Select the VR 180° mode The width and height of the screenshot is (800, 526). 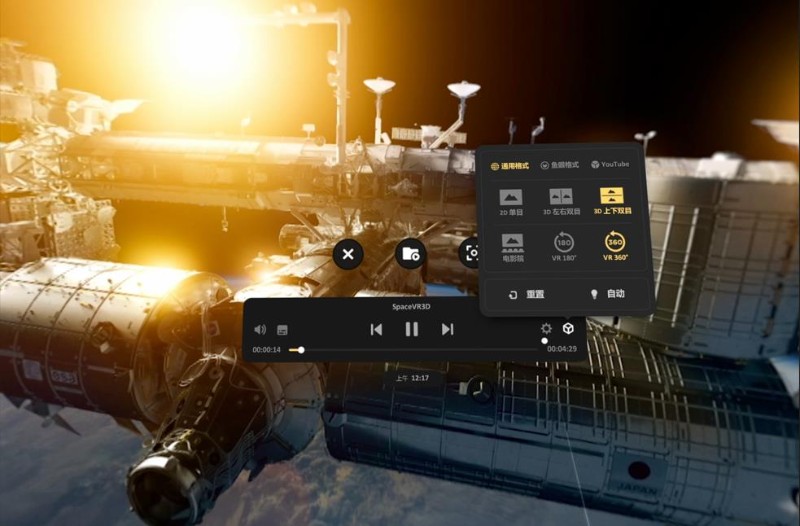point(564,247)
